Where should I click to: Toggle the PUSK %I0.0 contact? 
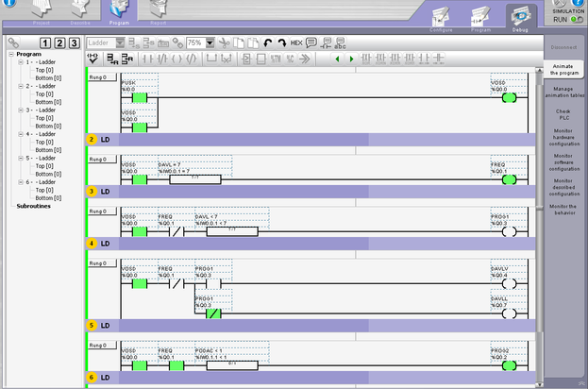point(140,98)
